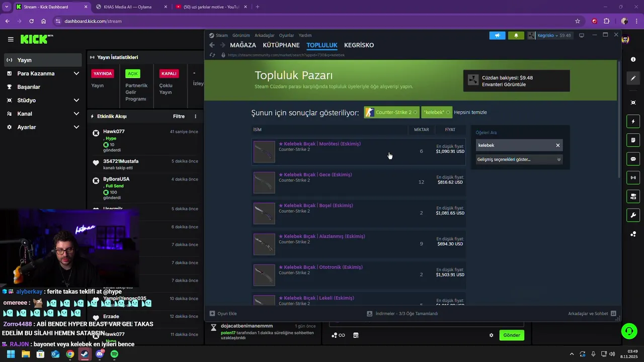Switch Steam to Big Picture mode icon
Screen dimensions: 644x362
coord(582,36)
